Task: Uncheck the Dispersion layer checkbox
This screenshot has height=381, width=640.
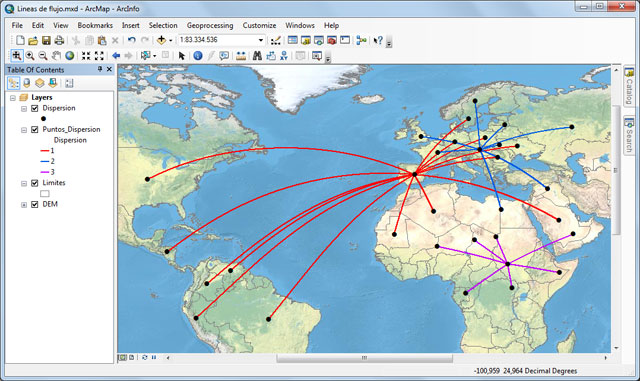Action: point(35,108)
